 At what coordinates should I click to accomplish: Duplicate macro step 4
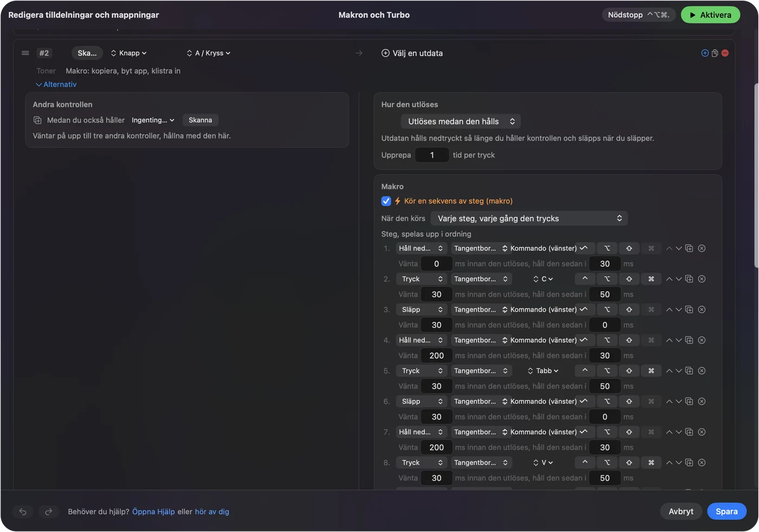(689, 340)
